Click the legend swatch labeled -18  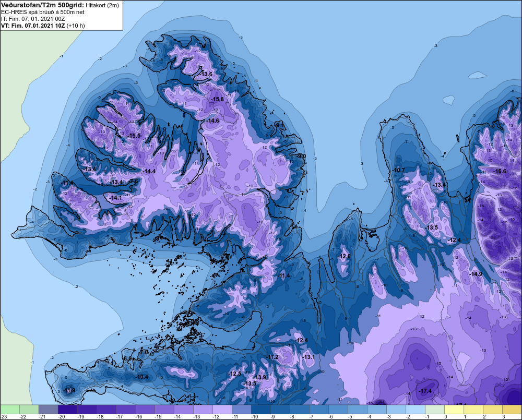pyautogui.click(x=106, y=409)
